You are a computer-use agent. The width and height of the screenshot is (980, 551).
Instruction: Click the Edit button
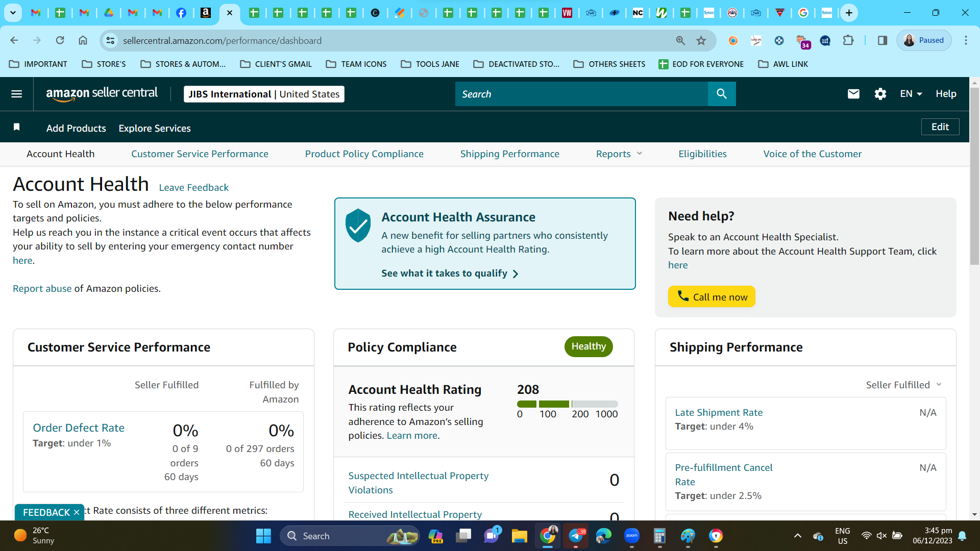tap(940, 127)
